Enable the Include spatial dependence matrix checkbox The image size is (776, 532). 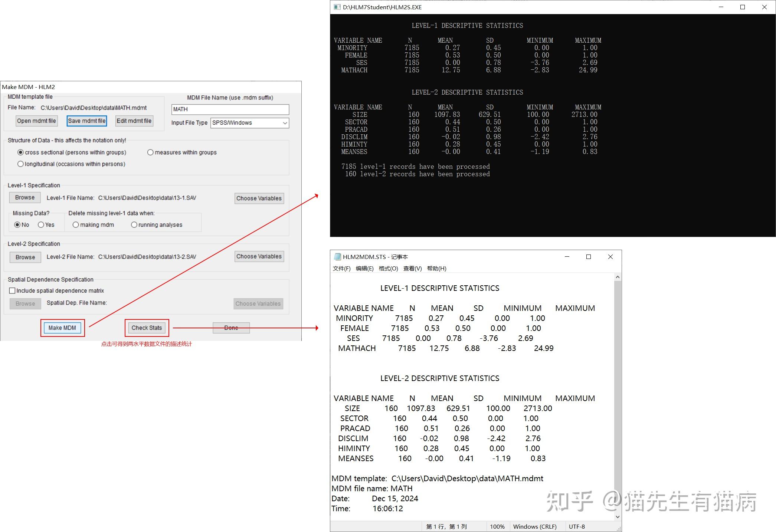(12, 290)
